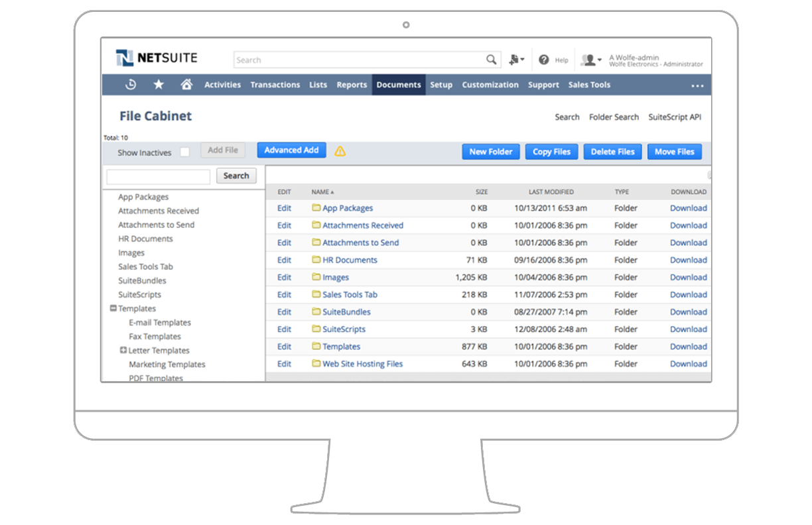Select Sales Tools Tab in folder tree
The image size is (812, 525).
click(145, 266)
